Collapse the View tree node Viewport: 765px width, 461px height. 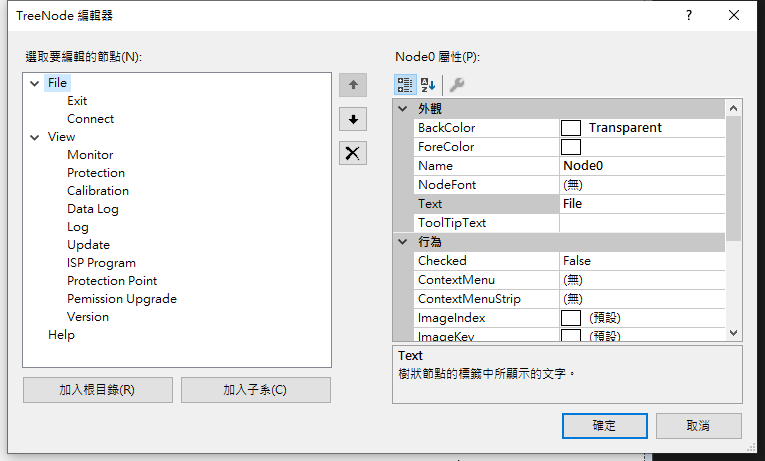click(34, 138)
